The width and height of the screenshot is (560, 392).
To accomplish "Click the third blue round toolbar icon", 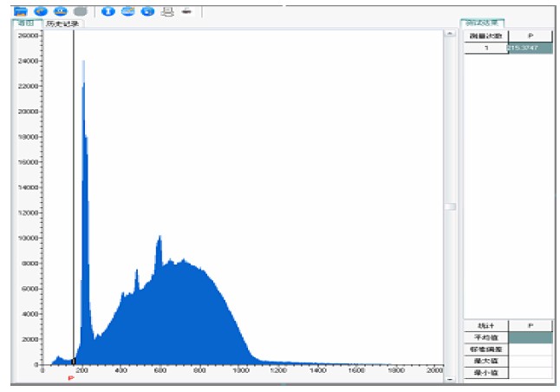I will pyautogui.click(x=61, y=10).
